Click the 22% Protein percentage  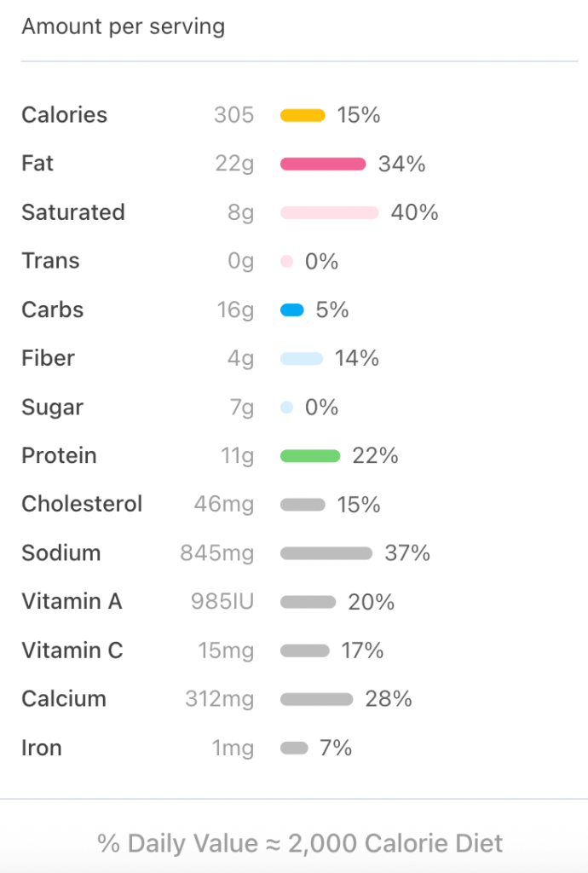375,456
